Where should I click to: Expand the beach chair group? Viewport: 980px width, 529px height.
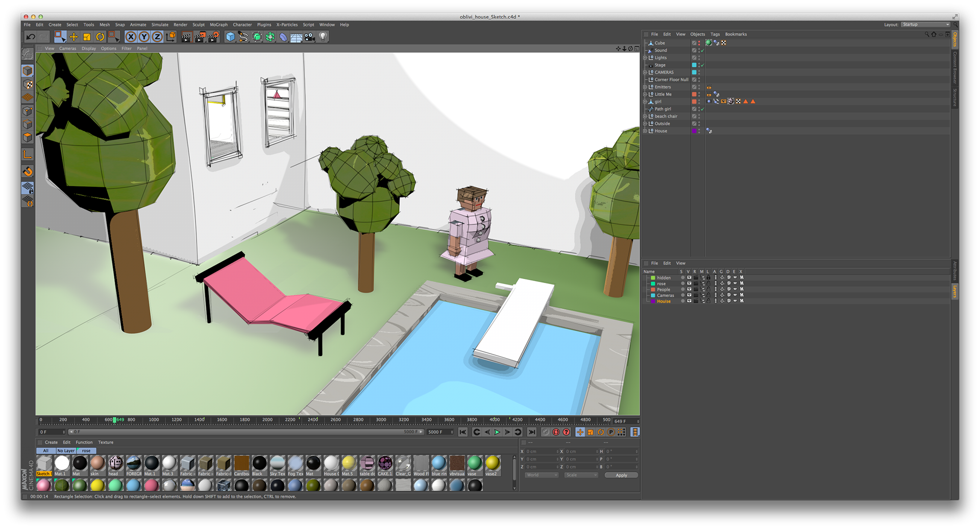[645, 116]
